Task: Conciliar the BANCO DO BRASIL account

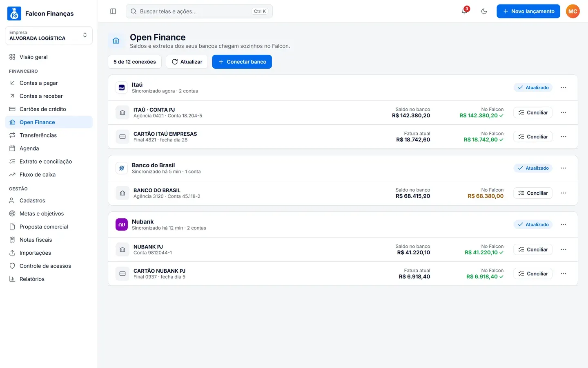Action: pyautogui.click(x=533, y=193)
